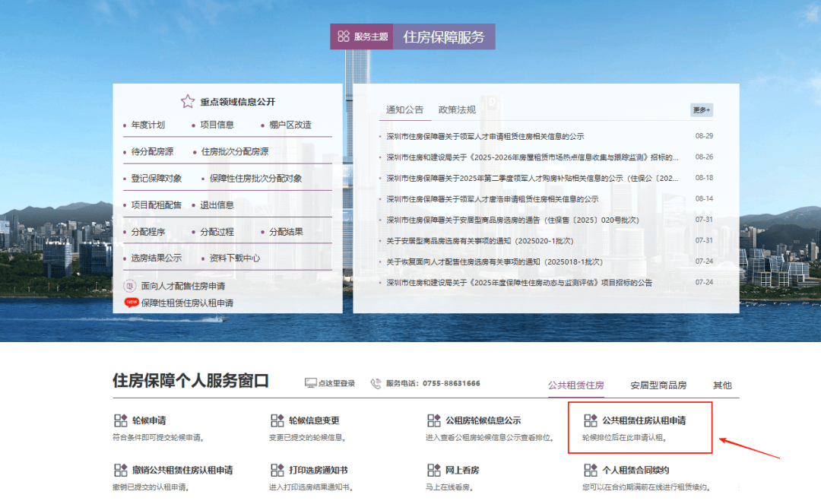The image size is (821, 504).
Task: Click the 个人租赁合同续约 icon
Action: pos(591,469)
